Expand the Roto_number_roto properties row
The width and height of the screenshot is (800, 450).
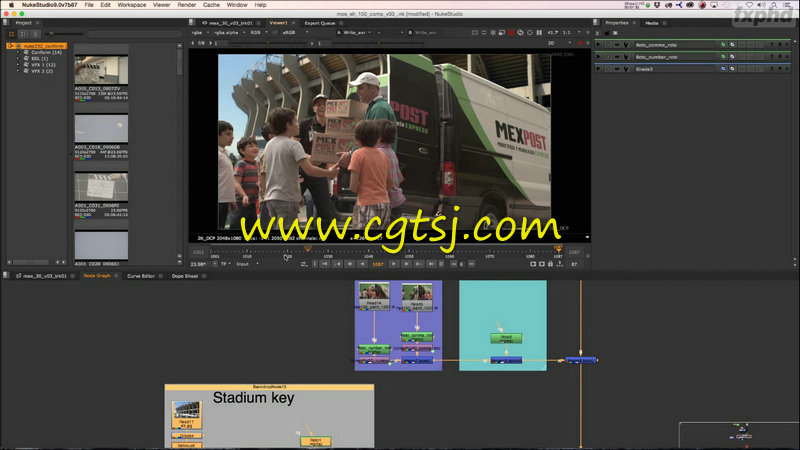click(x=598, y=57)
